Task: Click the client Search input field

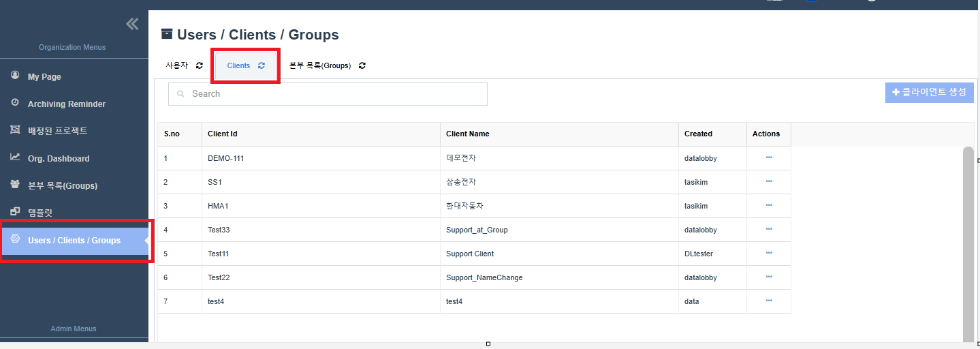Action: point(334,94)
